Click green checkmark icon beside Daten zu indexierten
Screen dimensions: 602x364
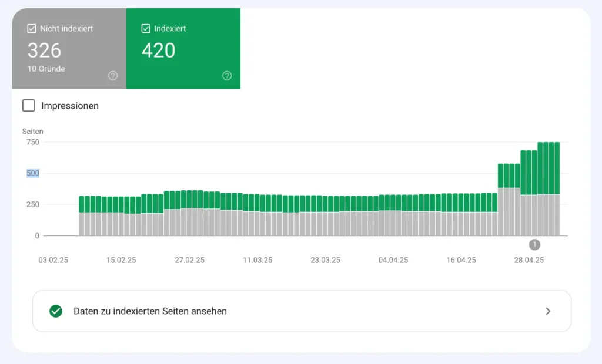[x=56, y=311]
